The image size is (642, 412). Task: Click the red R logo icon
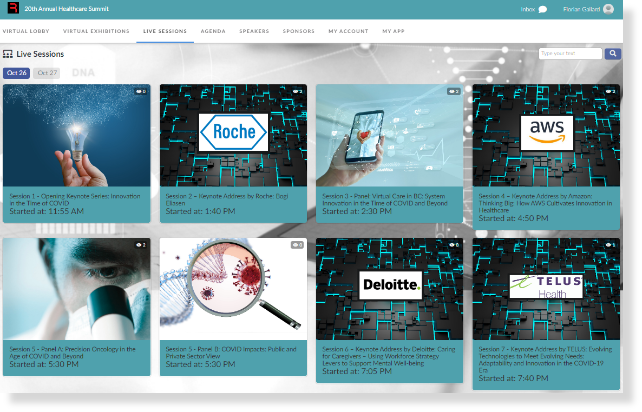(x=13, y=7)
